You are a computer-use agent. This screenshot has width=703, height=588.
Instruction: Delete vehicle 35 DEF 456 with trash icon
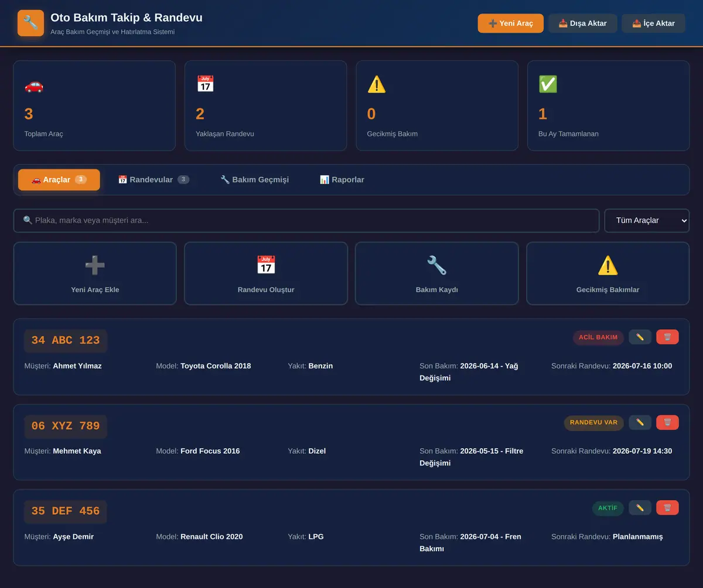(x=667, y=508)
